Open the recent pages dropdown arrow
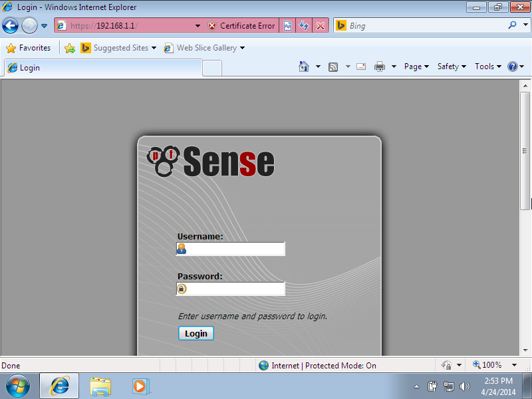The width and height of the screenshot is (532, 399). tap(44, 26)
